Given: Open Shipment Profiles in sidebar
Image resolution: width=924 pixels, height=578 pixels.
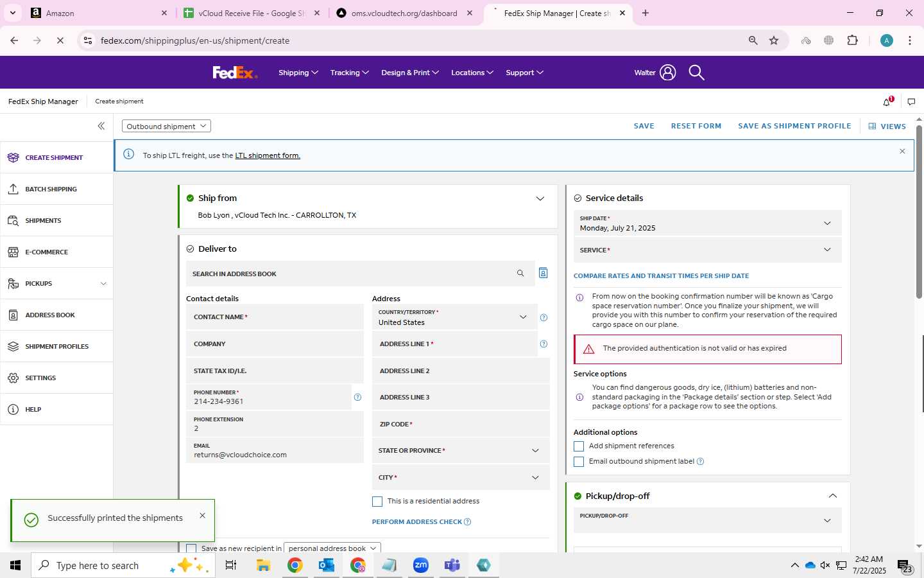Looking at the screenshot, I should click(56, 346).
